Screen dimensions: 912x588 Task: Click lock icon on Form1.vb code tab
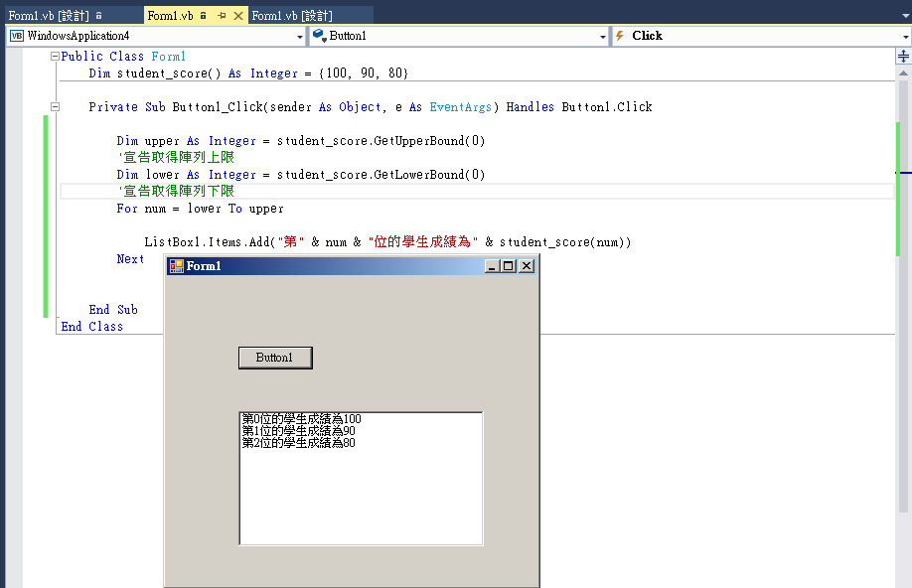[x=203, y=16]
